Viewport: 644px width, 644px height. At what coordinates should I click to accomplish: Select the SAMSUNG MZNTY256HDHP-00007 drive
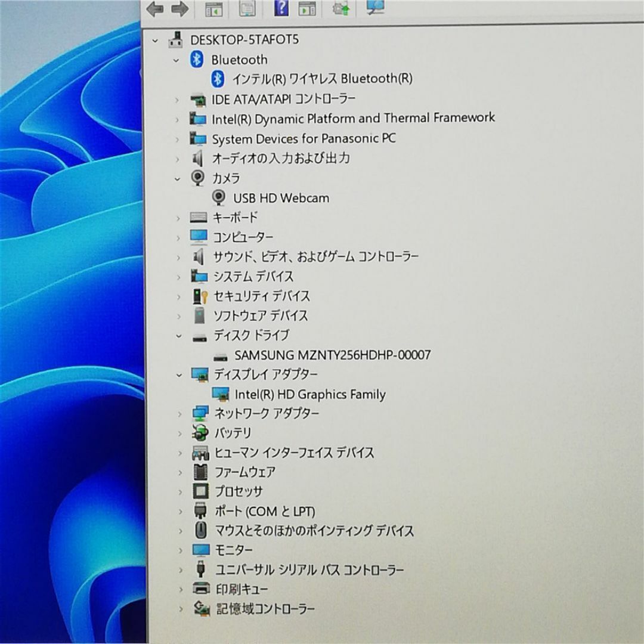coord(332,355)
